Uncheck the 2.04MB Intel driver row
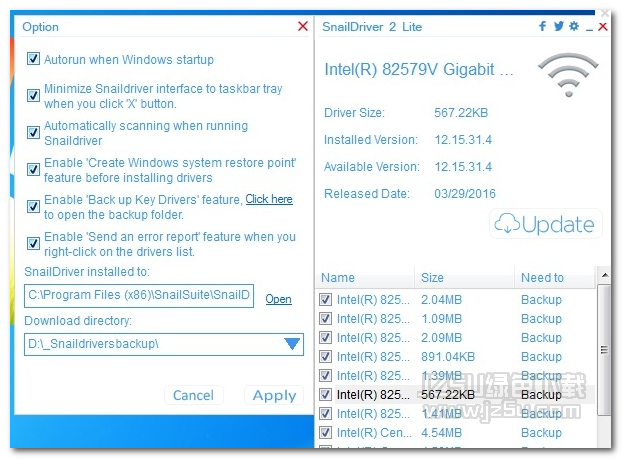 326,300
